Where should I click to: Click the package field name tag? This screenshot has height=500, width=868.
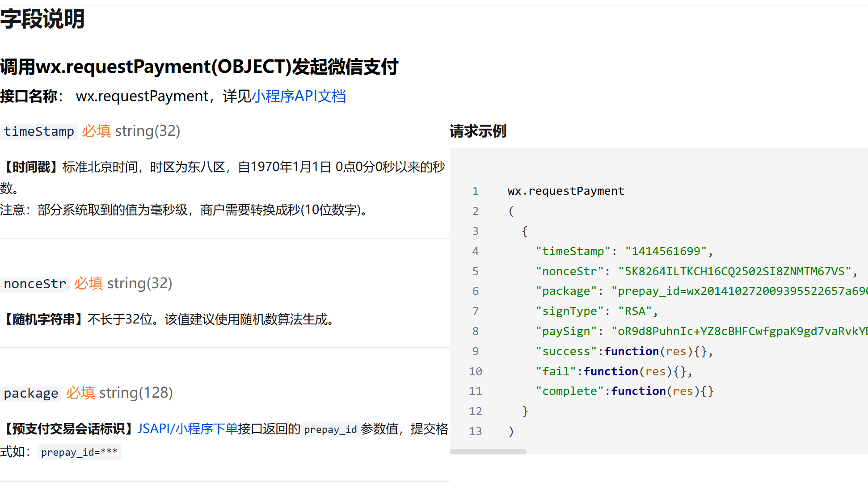pyautogui.click(x=31, y=393)
